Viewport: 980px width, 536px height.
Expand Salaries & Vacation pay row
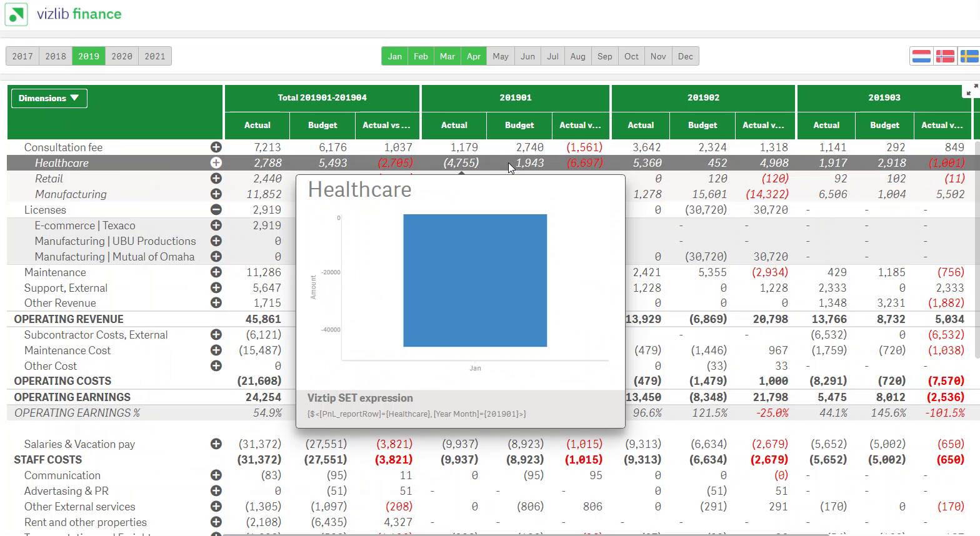(x=216, y=444)
